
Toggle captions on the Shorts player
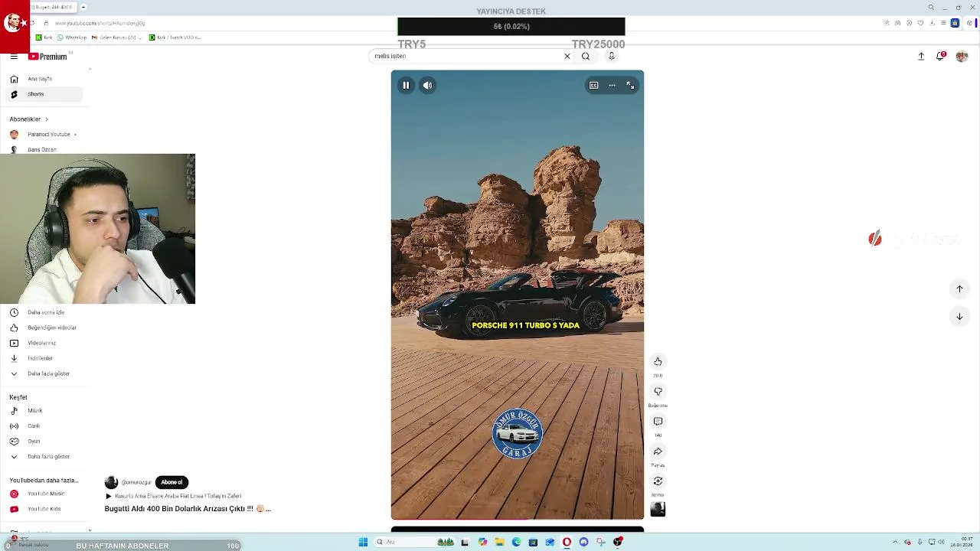(593, 86)
